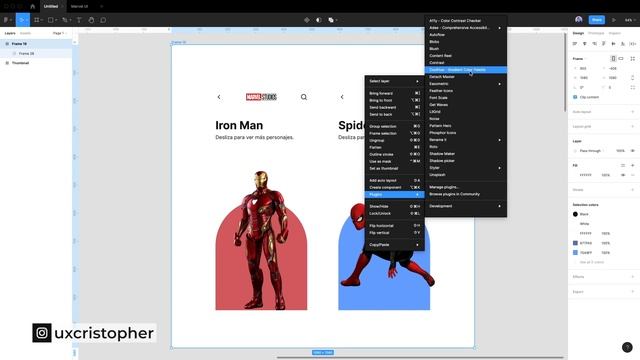Expand the Styler plugin submenu
This screenshot has width=640, height=360.
click(466, 168)
